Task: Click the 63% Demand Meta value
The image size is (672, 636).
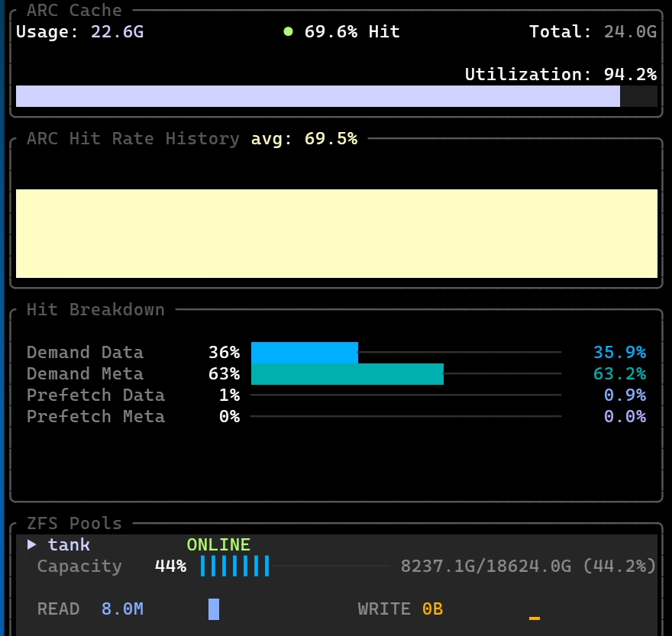Action: (x=225, y=373)
